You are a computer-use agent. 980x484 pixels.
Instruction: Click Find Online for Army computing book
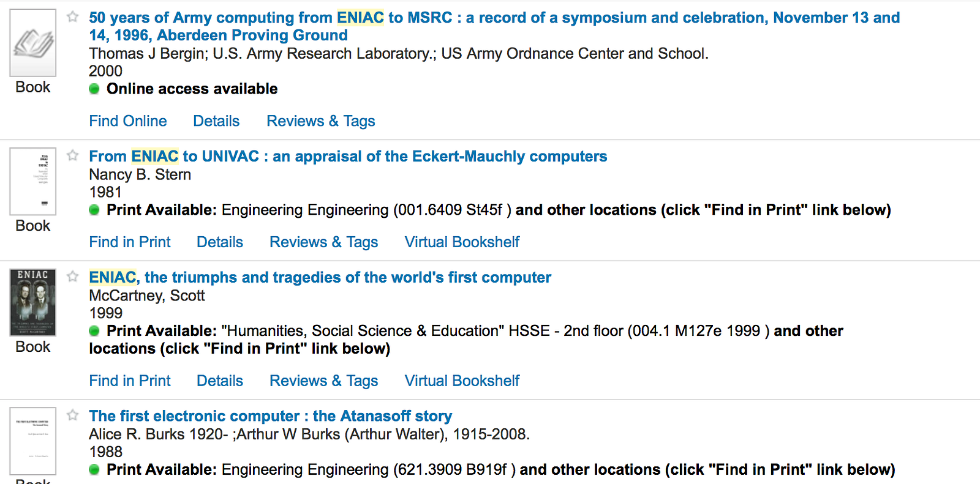click(x=128, y=121)
